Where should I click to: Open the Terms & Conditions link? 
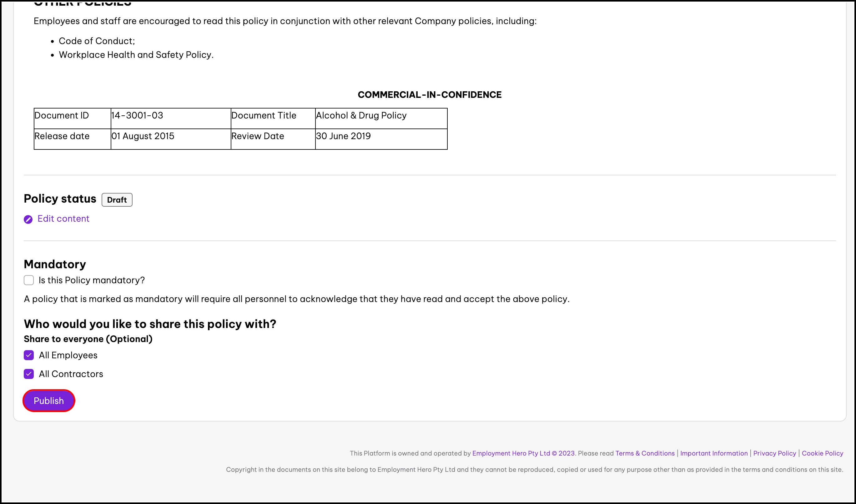(x=645, y=453)
